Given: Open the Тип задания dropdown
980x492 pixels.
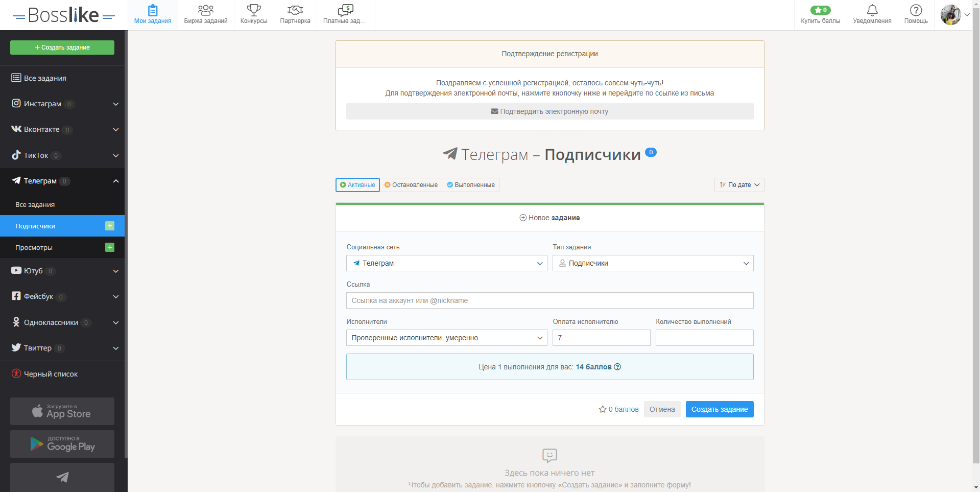Looking at the screenshot, I should pyautogui.click(x=653, y=263).
